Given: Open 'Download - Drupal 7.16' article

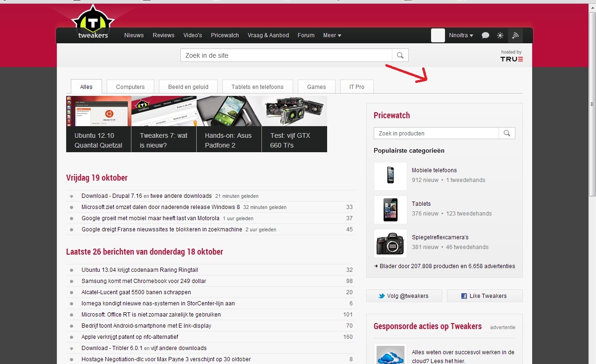Looking at the screenshot, I should click(111, 196).
